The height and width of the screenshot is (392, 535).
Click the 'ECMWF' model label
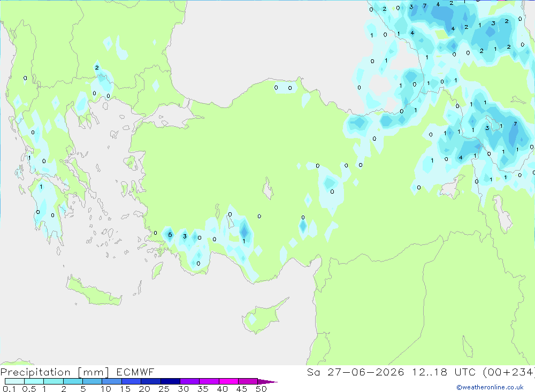[x=135, y=372]
